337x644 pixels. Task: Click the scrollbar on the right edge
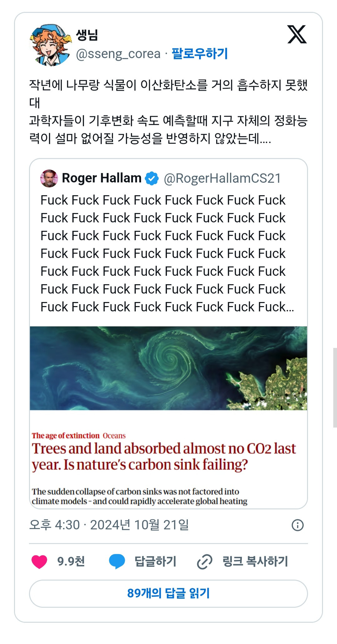click(x=335, y=387)
